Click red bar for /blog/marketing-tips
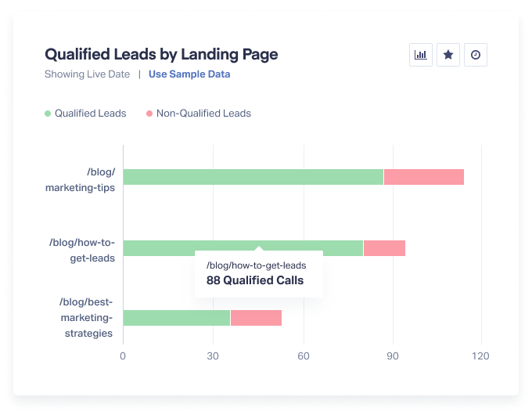This screenshot has width=532, height=415. tap(424, 177)
